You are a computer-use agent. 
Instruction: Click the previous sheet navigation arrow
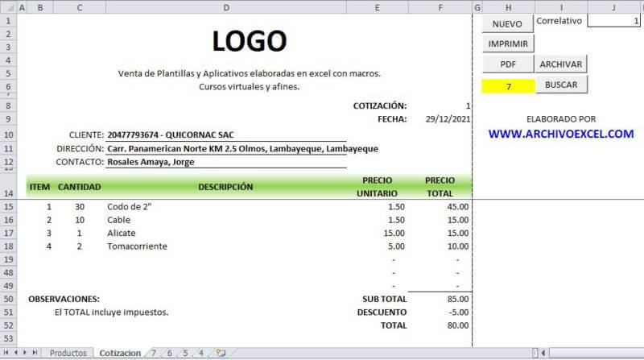(x=15, y=353)
